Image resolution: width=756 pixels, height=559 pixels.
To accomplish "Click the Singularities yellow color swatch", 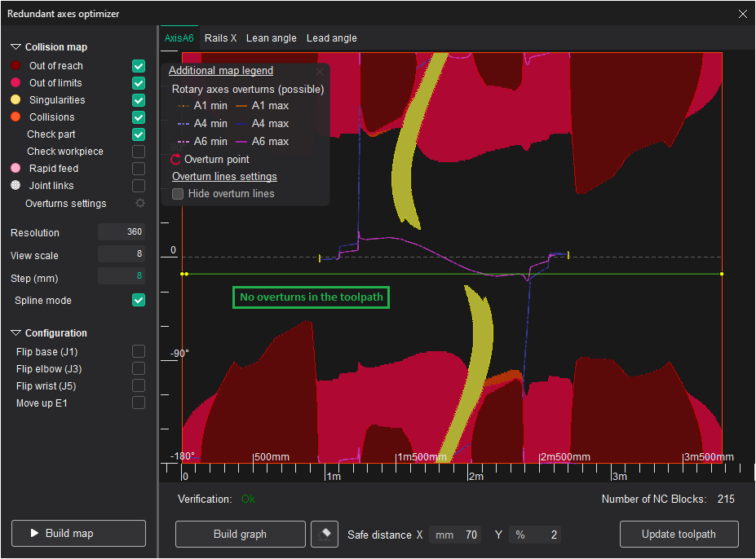I will coord(15,100).
